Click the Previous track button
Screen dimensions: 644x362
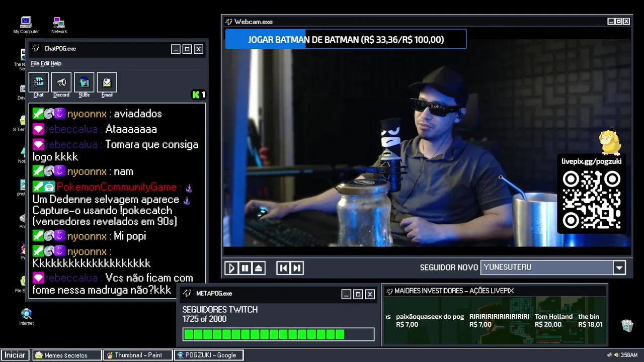click(x=283, y=268)
